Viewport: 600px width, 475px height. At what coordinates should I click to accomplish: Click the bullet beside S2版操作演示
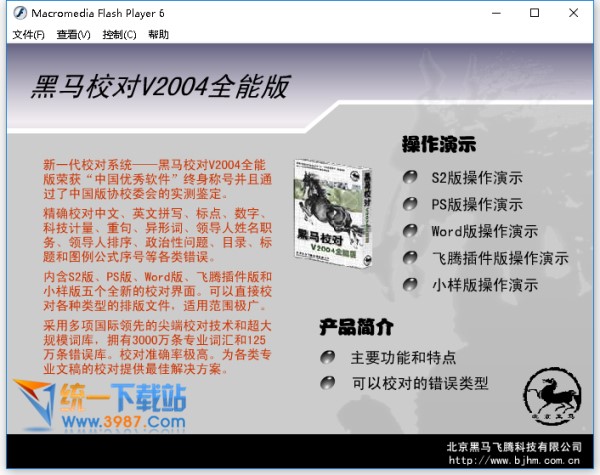(410, 177)
